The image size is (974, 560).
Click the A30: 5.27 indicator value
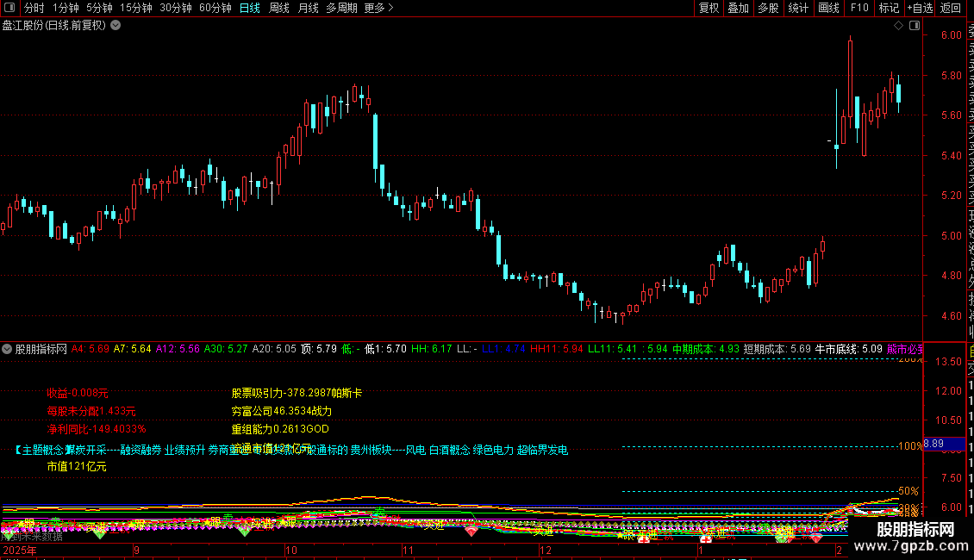pos(226,349)
